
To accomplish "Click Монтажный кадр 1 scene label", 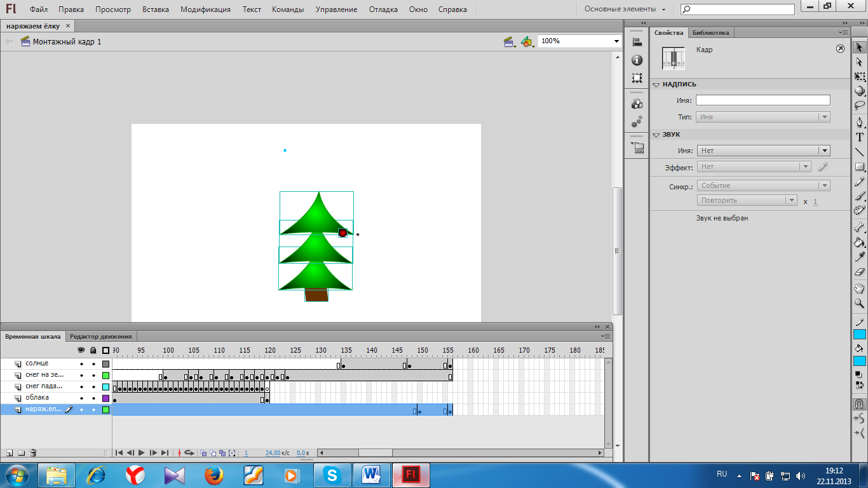I will coord(67,41).
